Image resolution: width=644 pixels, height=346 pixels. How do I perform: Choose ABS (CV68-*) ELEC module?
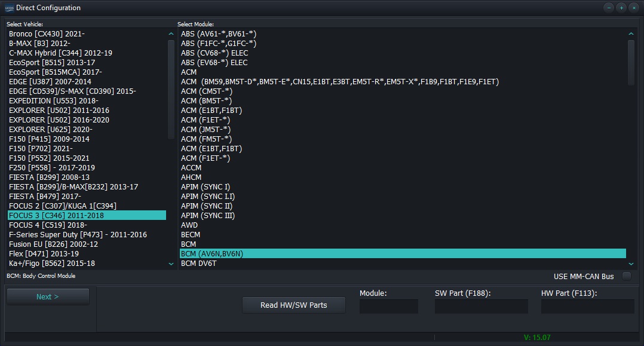coord(403,53)
